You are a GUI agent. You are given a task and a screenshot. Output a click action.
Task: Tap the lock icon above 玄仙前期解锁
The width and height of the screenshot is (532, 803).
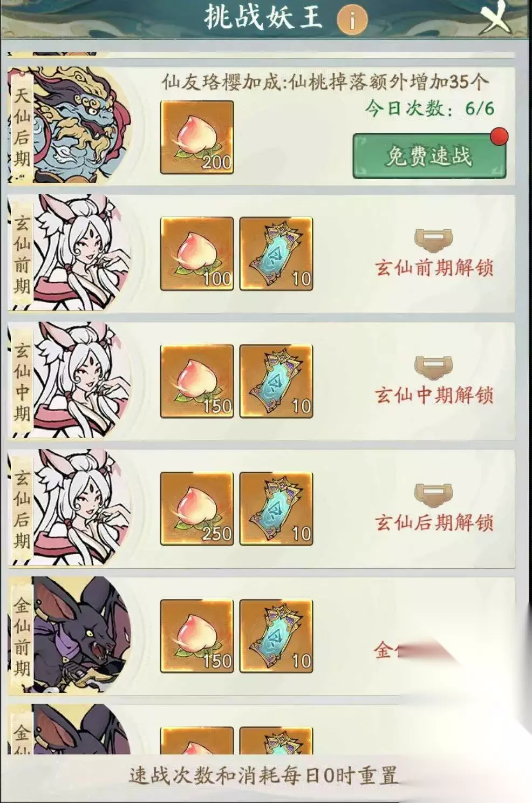click(433, 240)
